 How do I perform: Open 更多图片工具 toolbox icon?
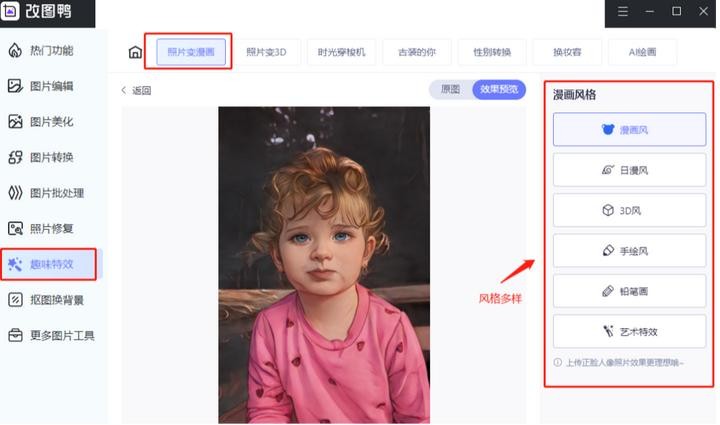15,336
